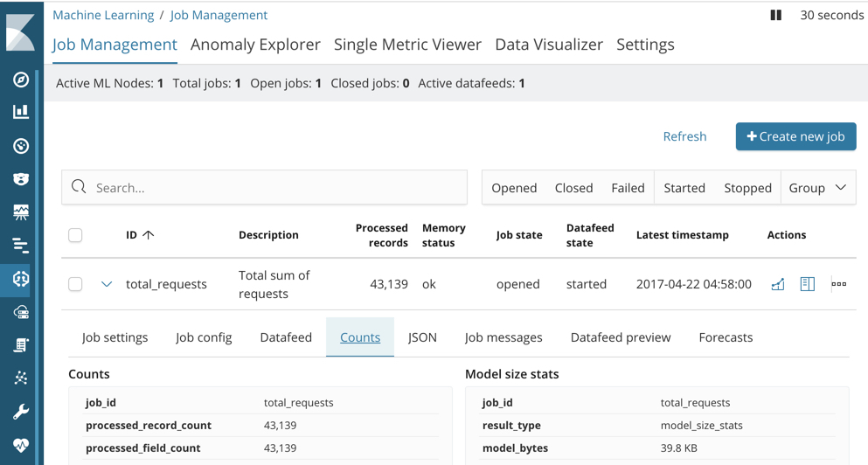Open the three-dot actions menu for total_requests
This screenshot has width=868, height=465.
839,284
